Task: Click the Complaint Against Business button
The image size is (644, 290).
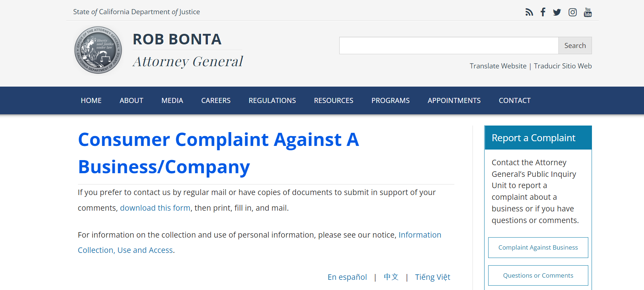Action: pos(538,247)
